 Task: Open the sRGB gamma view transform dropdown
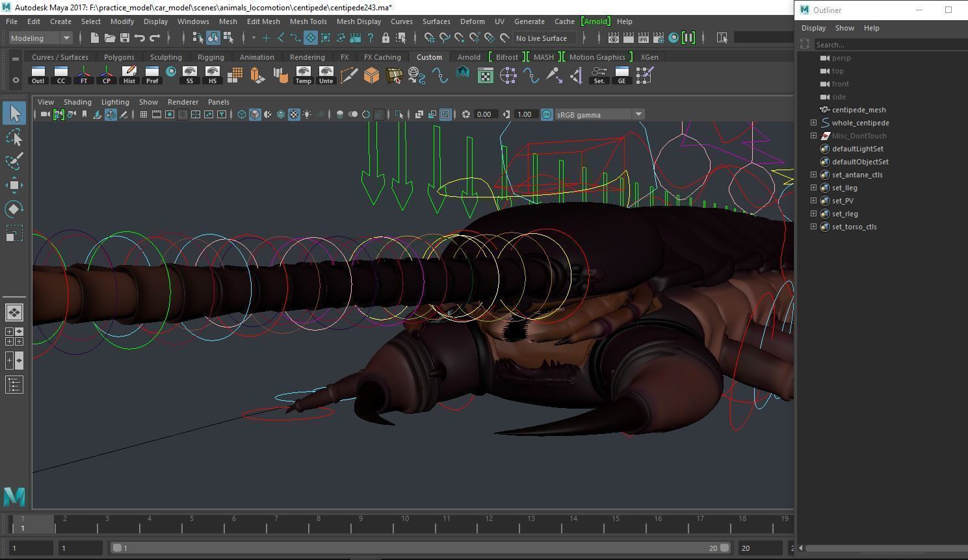click(599, 114)
